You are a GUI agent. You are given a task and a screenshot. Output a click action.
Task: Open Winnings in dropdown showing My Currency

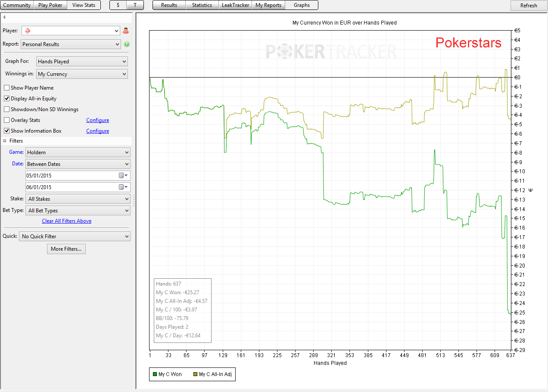(x=82, y=74)
